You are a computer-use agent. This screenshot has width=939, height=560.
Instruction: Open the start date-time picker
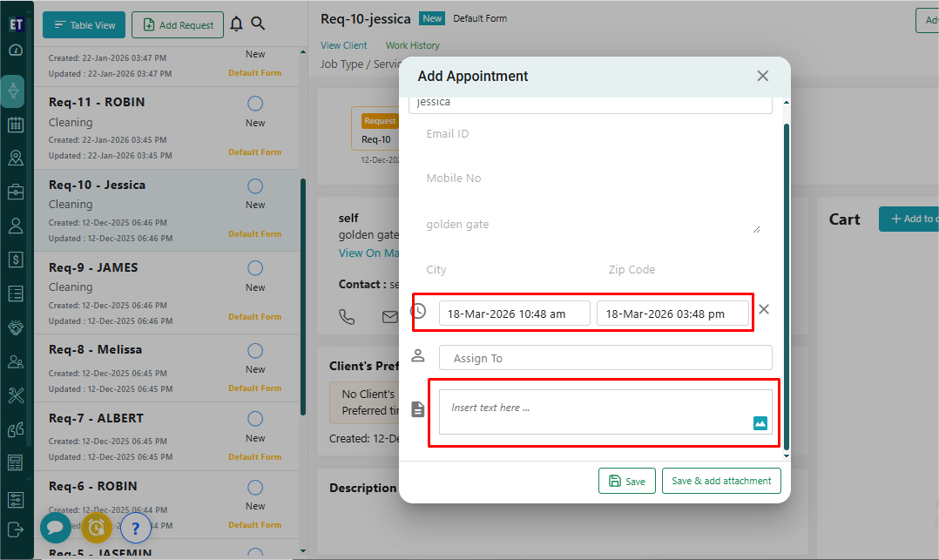click(x=514, y=314)
